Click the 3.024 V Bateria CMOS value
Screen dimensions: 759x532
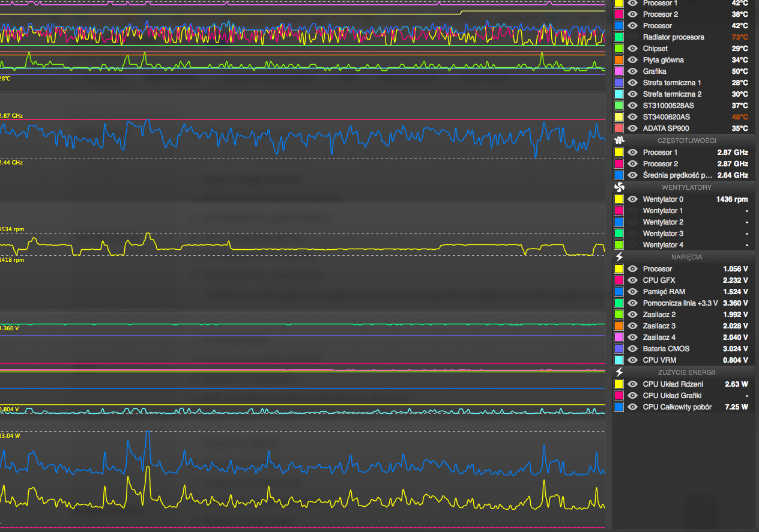[x=736, y=349]
